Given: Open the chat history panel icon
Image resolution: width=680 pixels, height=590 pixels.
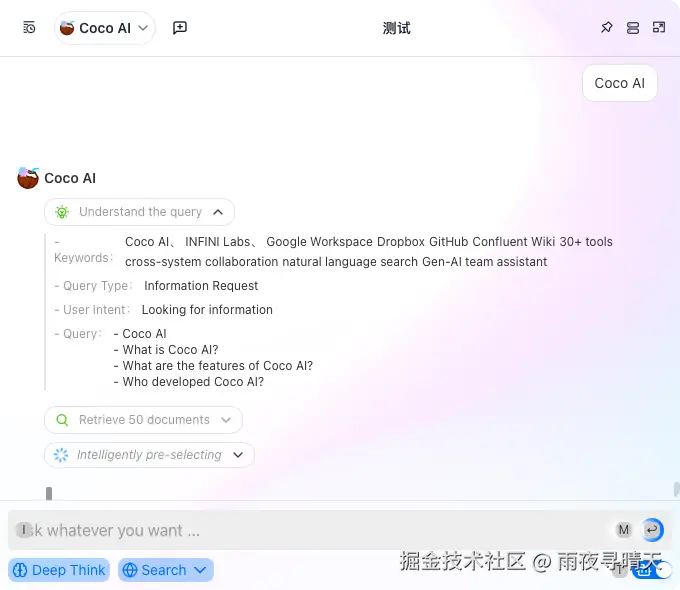Looking at the screenshot, I should pyautogui.click(x=29, y=28).
